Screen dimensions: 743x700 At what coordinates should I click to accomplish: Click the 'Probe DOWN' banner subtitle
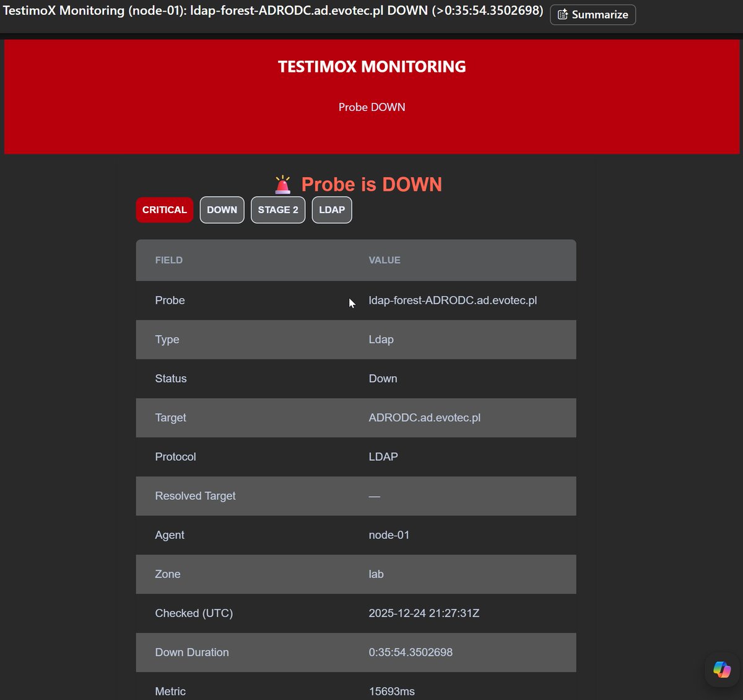pyautogui.click(x=371, y=107)
